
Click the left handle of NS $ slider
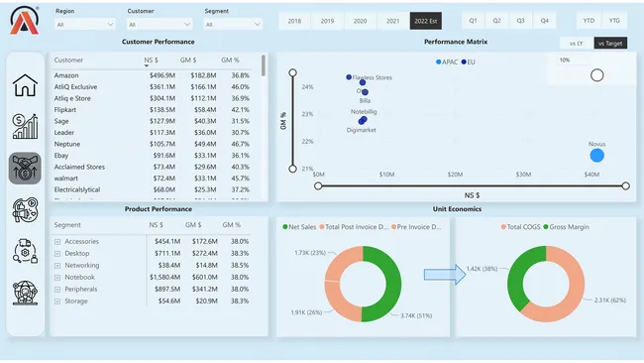pyautogui.click(x=318, y=185)
